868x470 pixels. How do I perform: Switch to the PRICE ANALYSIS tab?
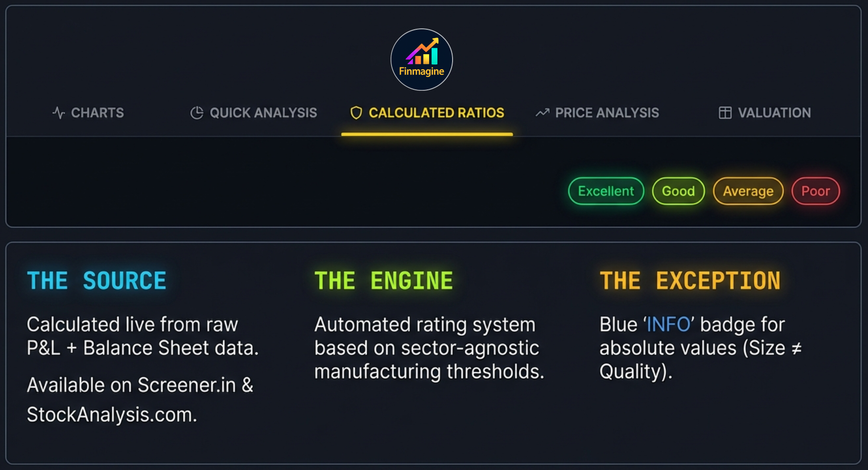[x=607, y=113]
